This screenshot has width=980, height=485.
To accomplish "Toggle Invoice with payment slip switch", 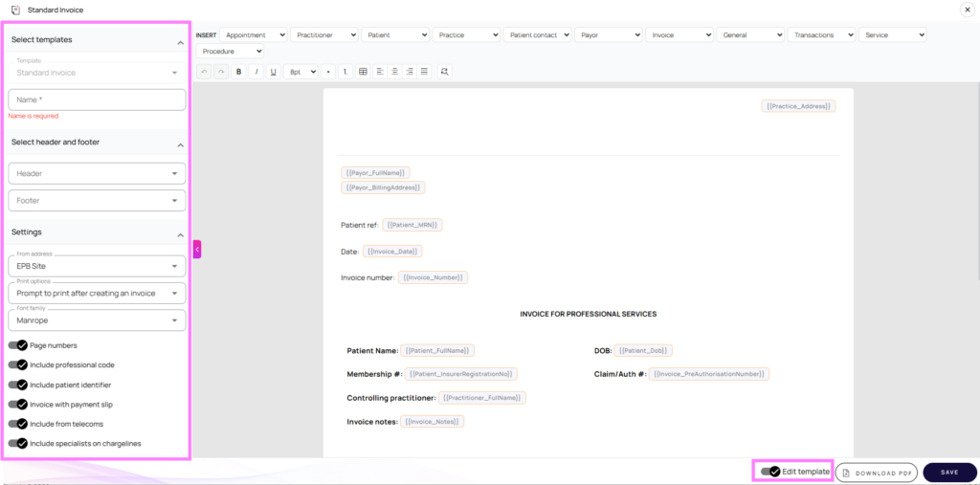I will coord(18,404).
